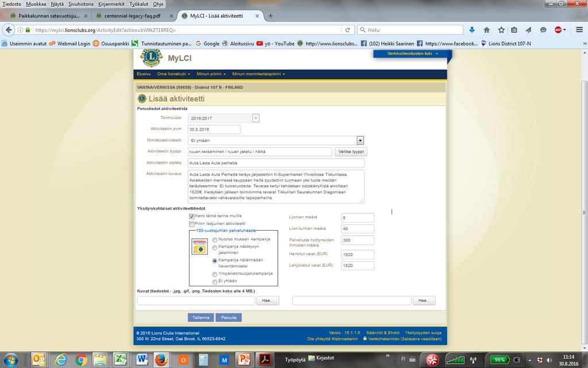The height and width of the screenshot is (368, 588).
Task: Open the chat smiley icon in toolbar
Action: (x=543, y=30)
